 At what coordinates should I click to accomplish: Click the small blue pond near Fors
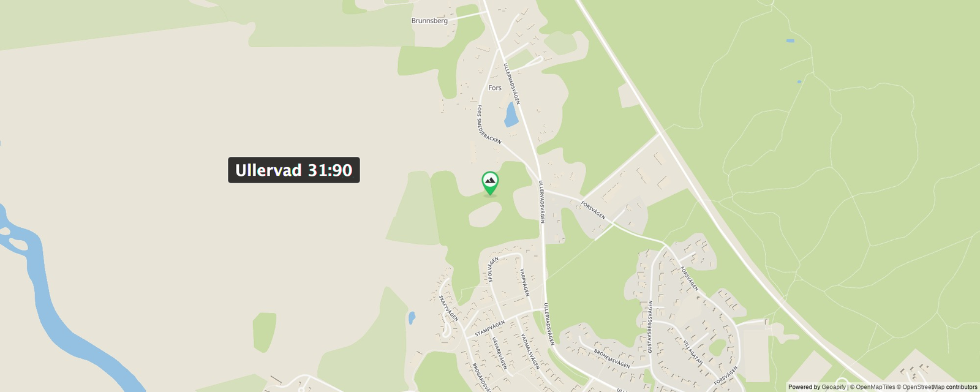pyautogui.click(x=511, y=115)
